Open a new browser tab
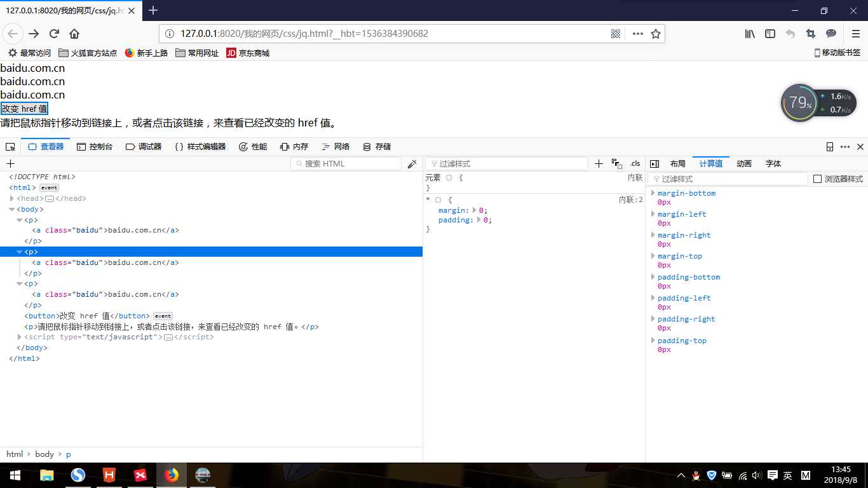This screenshot has height=488, width=868. 153,10
